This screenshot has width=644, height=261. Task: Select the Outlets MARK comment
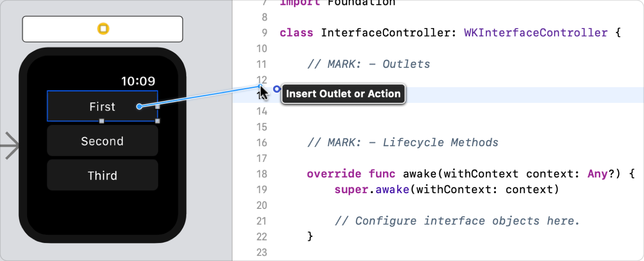pos(368,64)
